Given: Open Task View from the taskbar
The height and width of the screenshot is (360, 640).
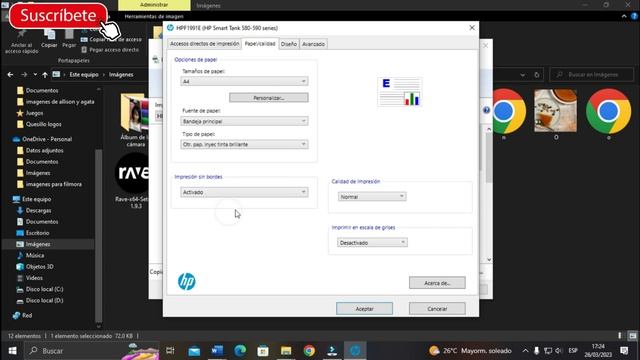Looking at the screenshot, I should tap(170, 351).
